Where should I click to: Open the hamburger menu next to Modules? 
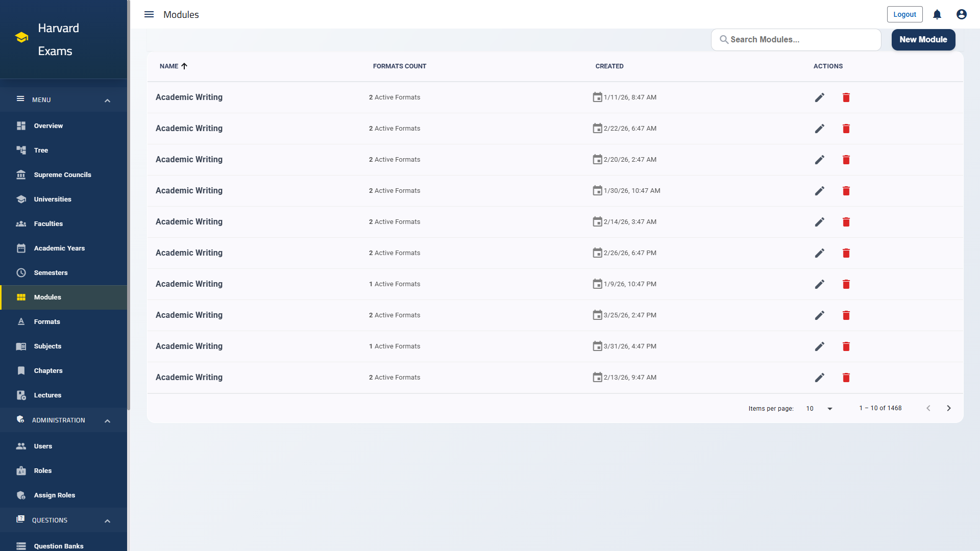149,14
